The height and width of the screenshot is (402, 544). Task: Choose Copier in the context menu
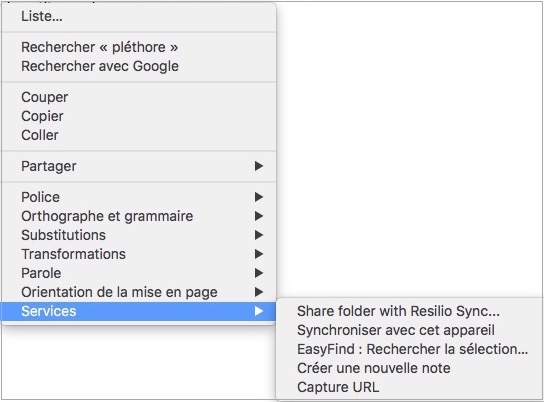pyautogui.click(x=139, y=116)
